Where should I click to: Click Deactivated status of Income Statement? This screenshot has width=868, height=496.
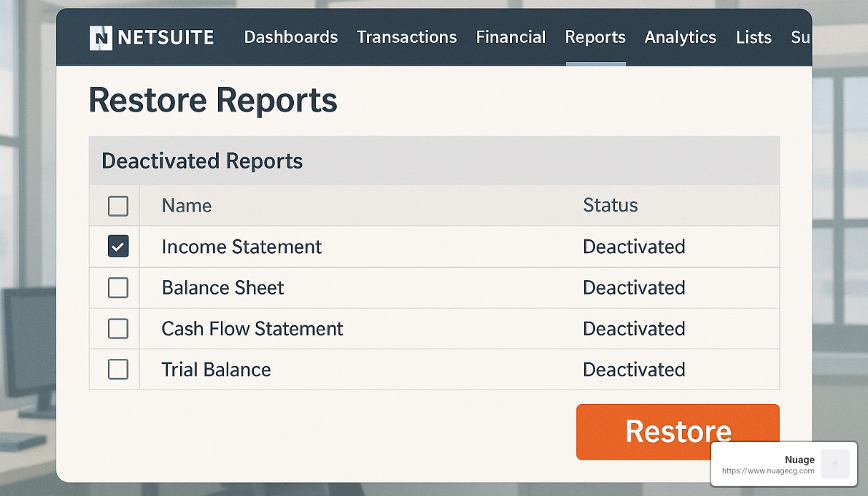click(x=634, y=247)
